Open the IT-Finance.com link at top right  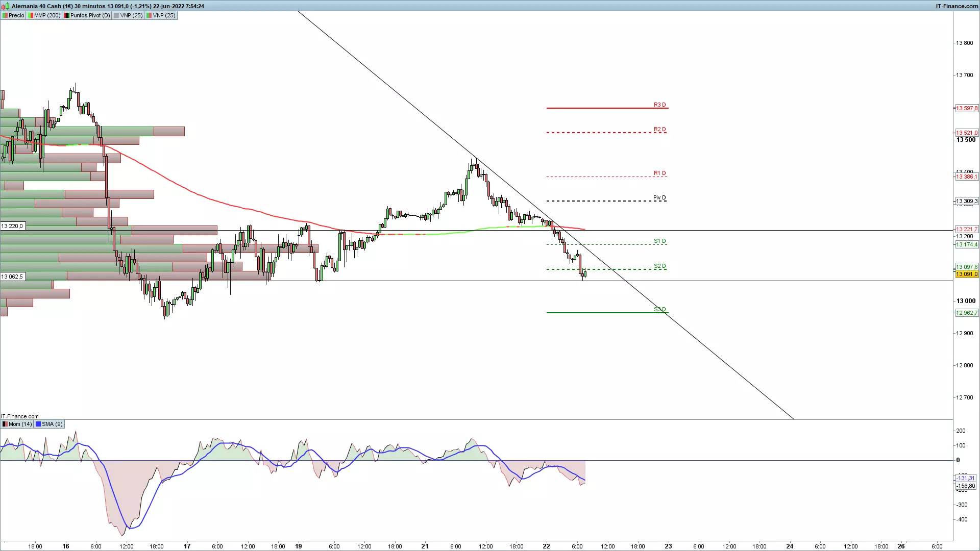click(957, 6)
